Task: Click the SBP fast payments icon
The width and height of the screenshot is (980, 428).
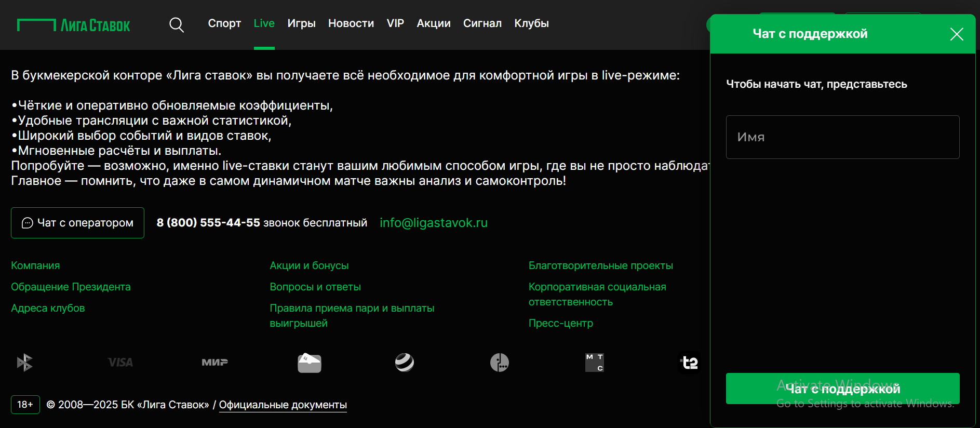Action: pyautogui.click(x=24, y=363)
